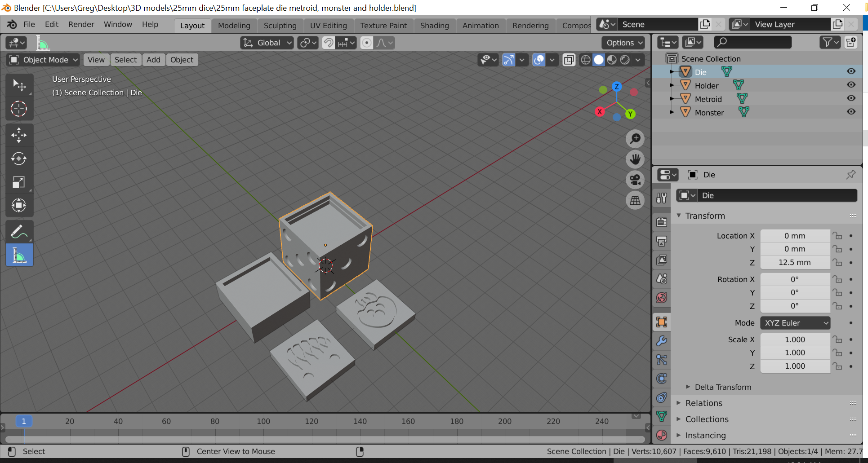Open the Render properties tab
This screenshot has height=463, width=868.
coord(661,221)
